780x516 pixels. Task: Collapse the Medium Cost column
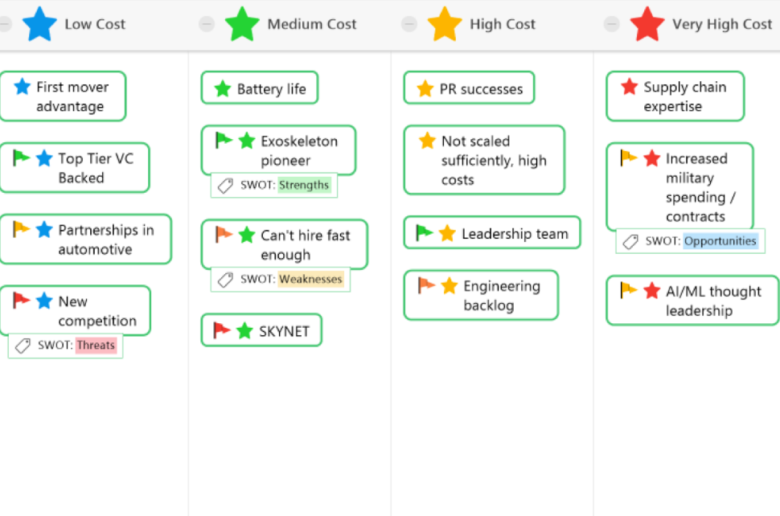point(207,24)
